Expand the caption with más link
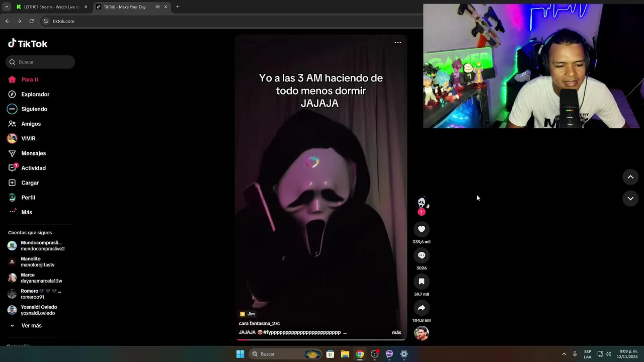Viewport: 644px width, 362px height. pos(396,332)
